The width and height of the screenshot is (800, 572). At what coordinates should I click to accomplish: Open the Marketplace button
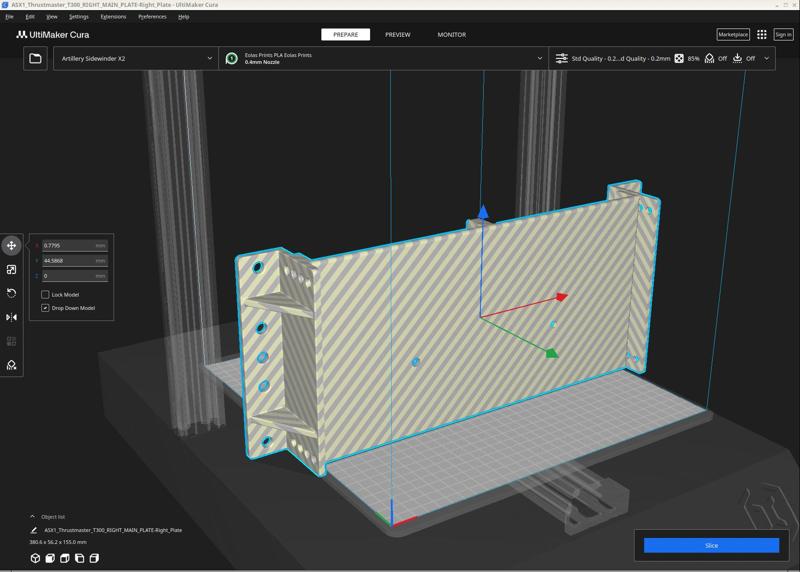(733, 35)
